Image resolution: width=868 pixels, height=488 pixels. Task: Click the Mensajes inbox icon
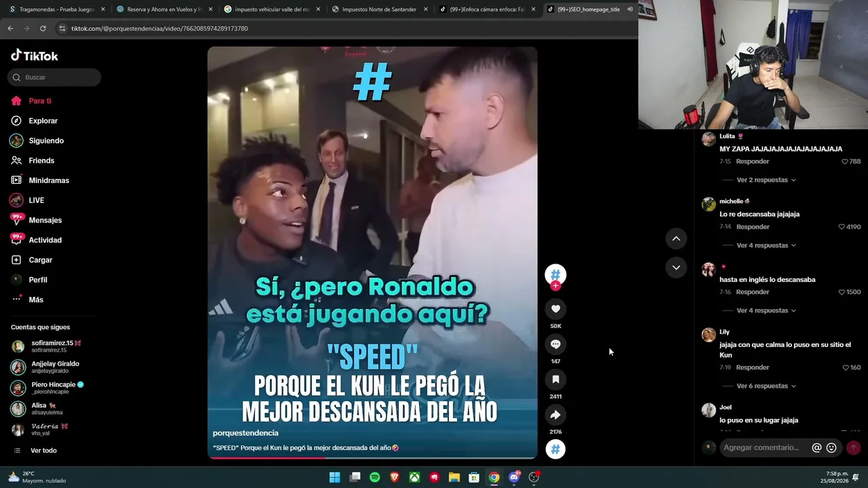coord(17,220)
